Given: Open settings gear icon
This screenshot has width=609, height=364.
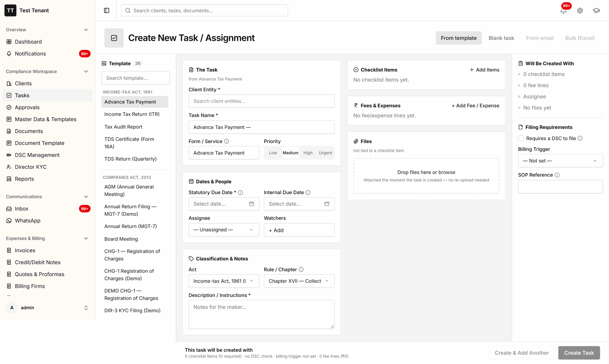Looking at the screenshot, I should tap(580, 10).
